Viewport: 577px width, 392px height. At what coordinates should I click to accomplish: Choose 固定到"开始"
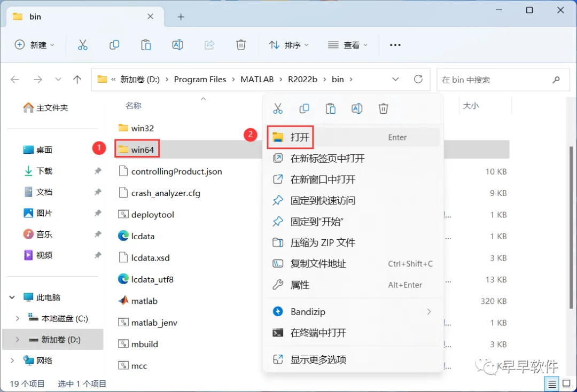[353, 222]
